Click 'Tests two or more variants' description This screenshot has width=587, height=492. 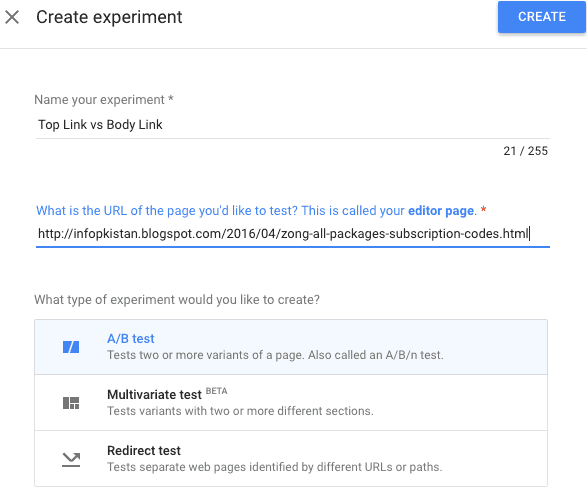point(275,355)
